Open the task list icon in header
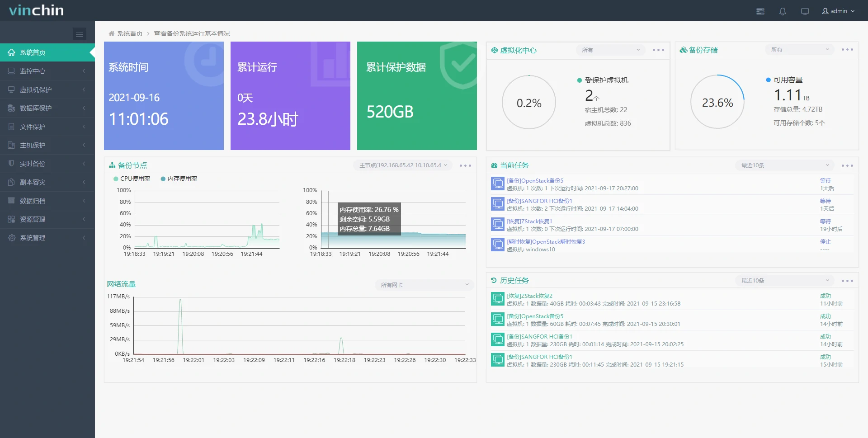 (760, 11)
